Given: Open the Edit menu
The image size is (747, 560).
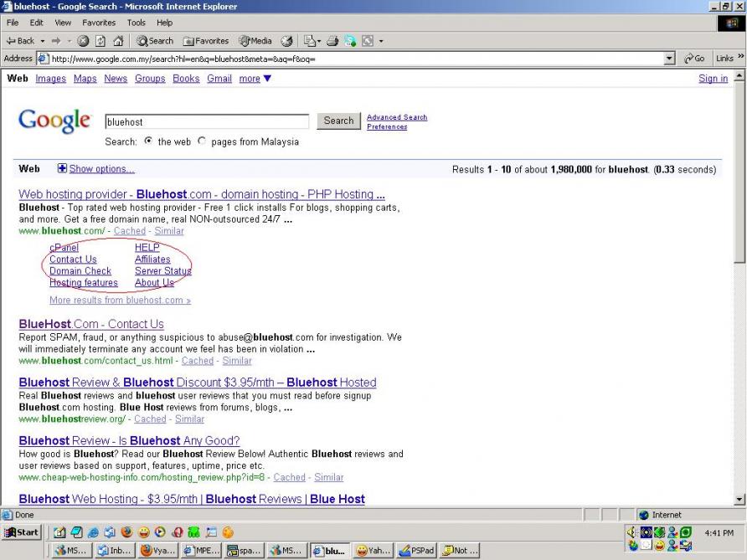Looking at the screenshot, I should coord(36,23).
